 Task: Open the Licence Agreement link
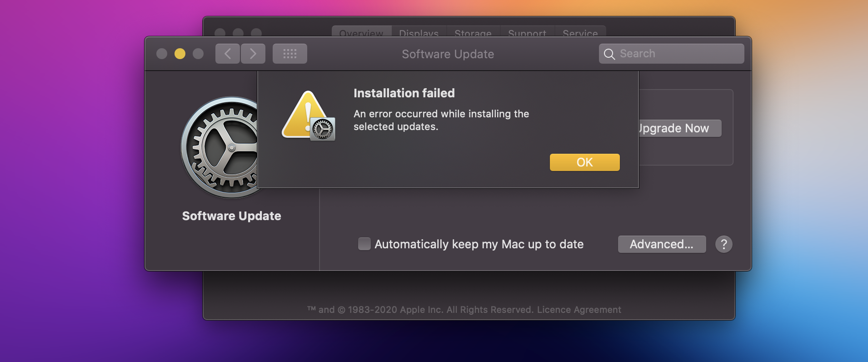pyautogui.click(x=579, y=310)
